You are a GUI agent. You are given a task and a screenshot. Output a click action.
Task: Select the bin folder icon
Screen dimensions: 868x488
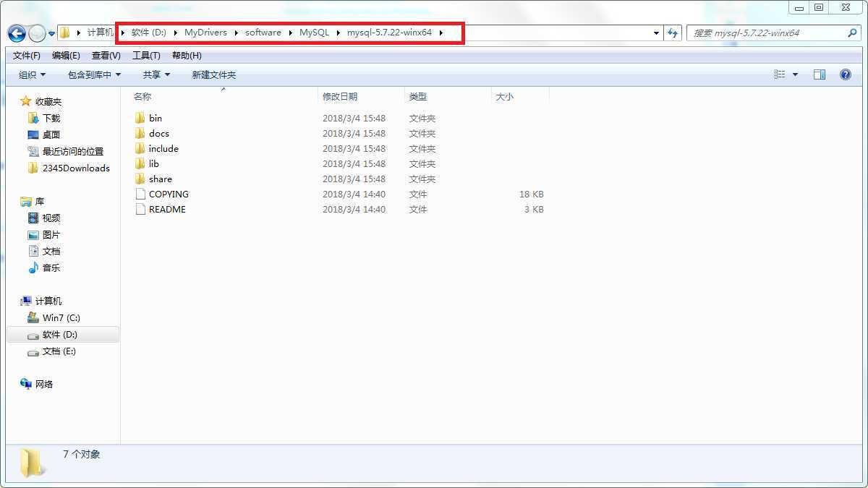coord(140,118)
